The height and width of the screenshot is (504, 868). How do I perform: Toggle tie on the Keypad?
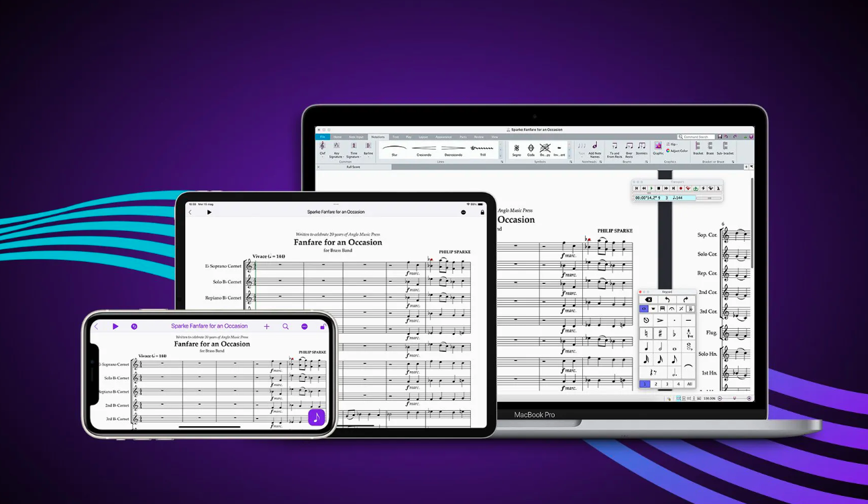click(688, 365)
